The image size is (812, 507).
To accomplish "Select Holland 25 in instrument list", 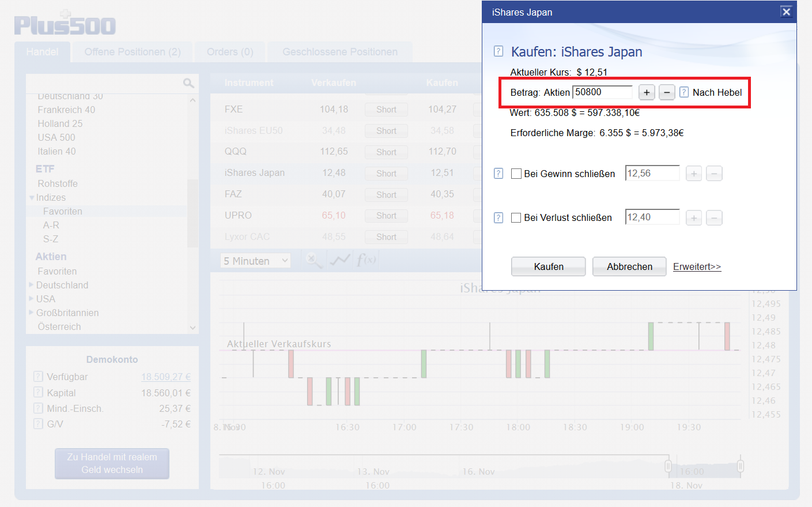I will [60, 123].
